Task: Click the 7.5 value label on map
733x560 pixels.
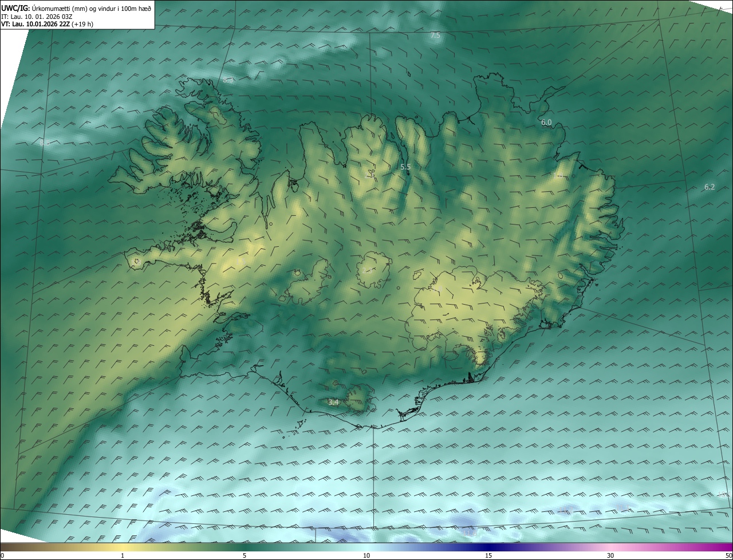Action: [x=435, y=36]
